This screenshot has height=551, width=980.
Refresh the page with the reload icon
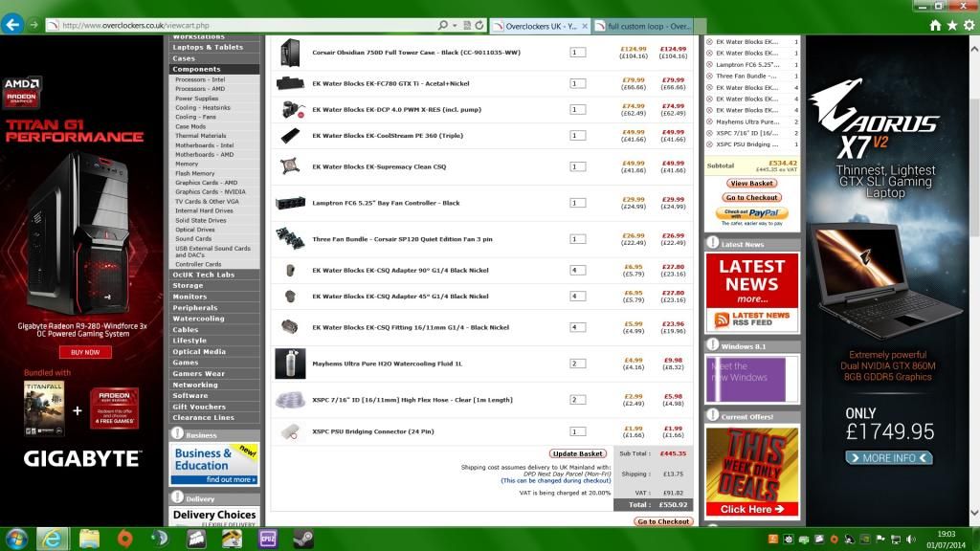pos(479,25)
